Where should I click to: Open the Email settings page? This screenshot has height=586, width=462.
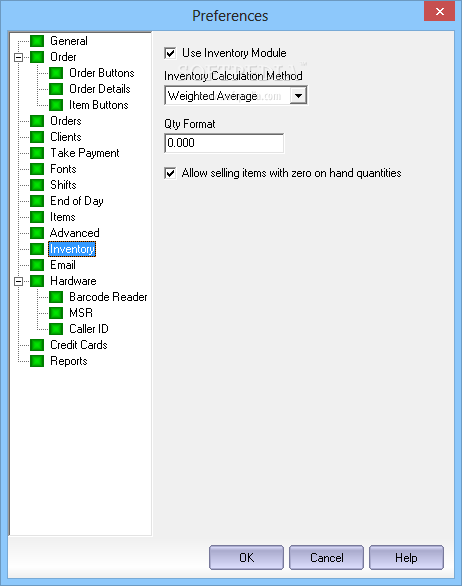click(63, 265)
